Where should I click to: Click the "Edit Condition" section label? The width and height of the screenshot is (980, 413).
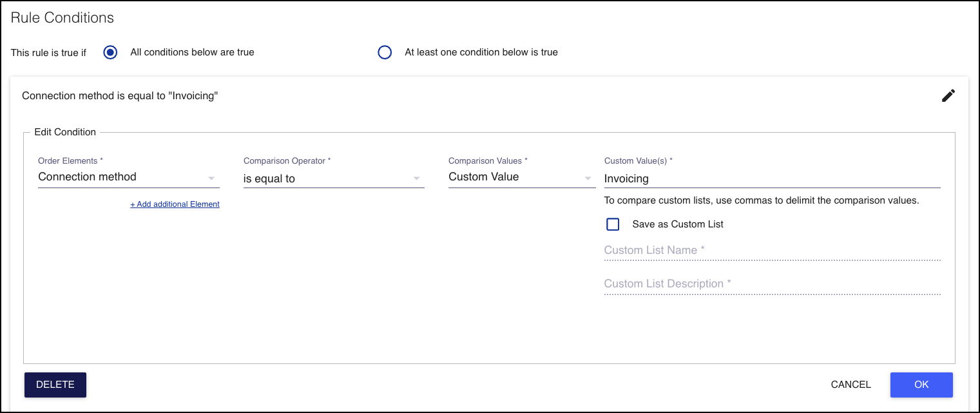pyautogui.click(x=65, y=132)
